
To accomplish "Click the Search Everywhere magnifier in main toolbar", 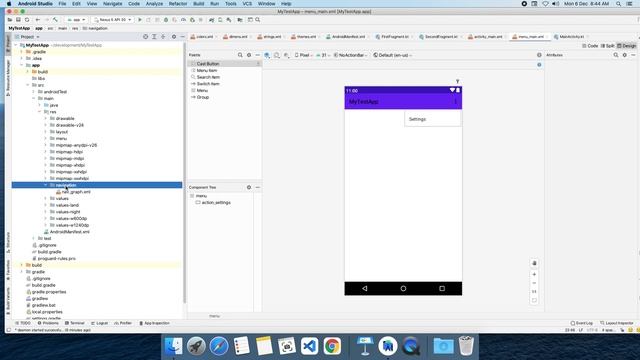I will click(258, 20).
